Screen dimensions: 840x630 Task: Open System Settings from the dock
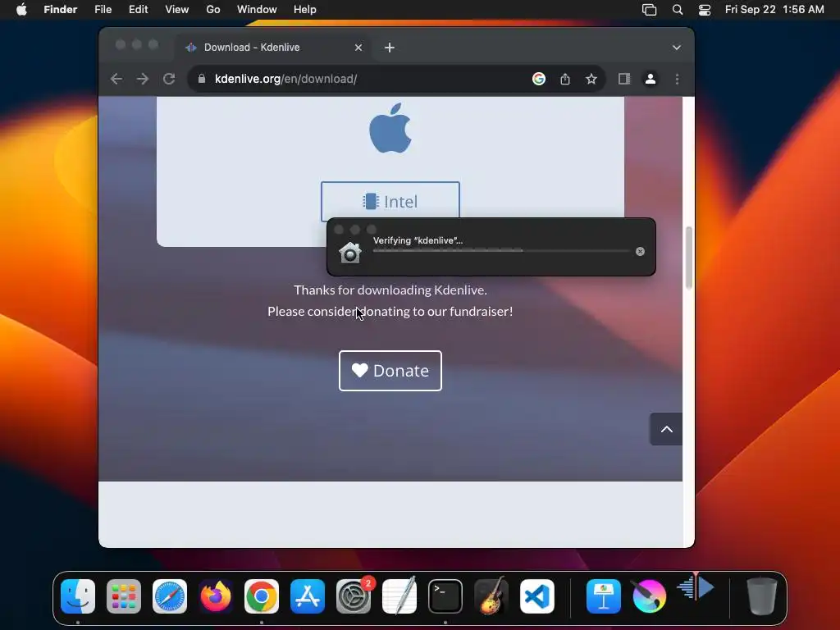(354, 596)
